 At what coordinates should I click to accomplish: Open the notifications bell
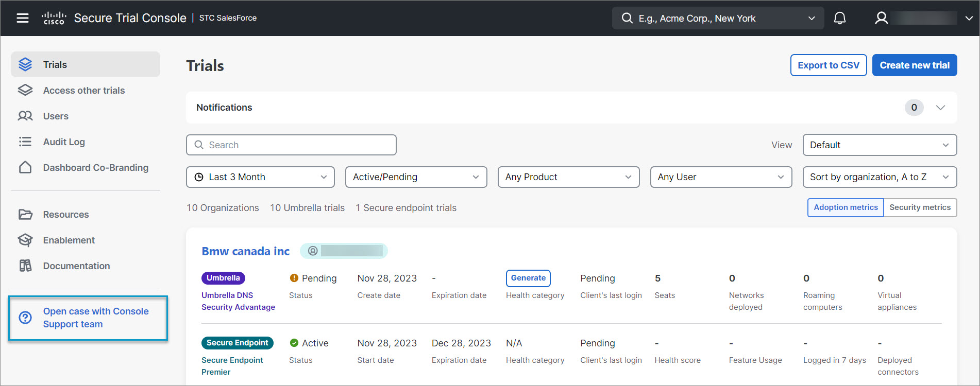[x=840, y=18]
